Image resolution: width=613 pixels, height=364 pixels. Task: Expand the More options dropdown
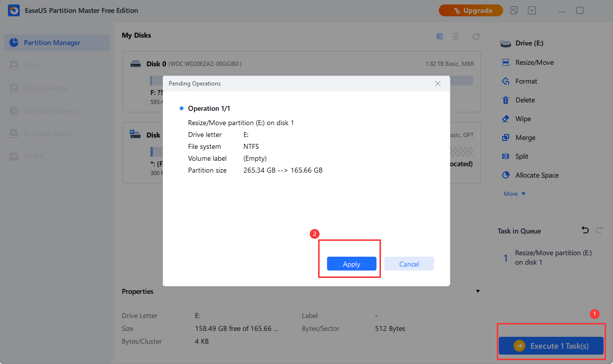[x=515, y=194]
